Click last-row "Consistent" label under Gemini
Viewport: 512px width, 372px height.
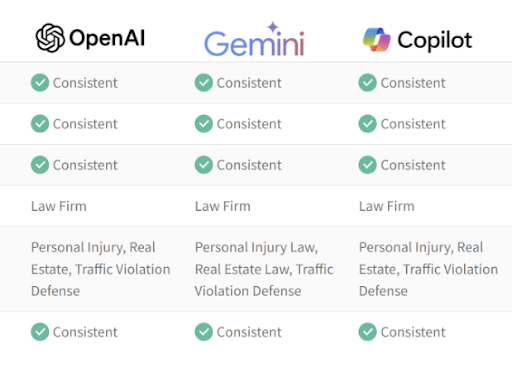tap(249, 332)
